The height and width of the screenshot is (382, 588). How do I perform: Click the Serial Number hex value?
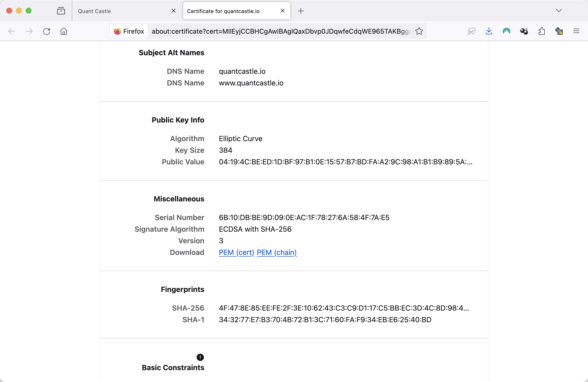tap(304, 217)
